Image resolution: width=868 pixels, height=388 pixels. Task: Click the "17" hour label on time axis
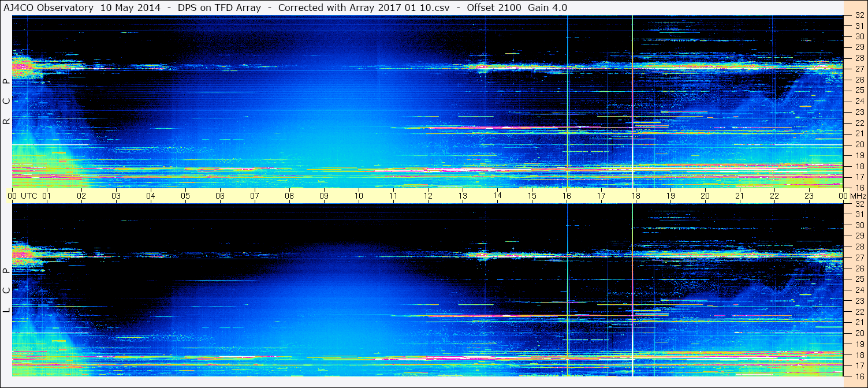pos(601,196)
